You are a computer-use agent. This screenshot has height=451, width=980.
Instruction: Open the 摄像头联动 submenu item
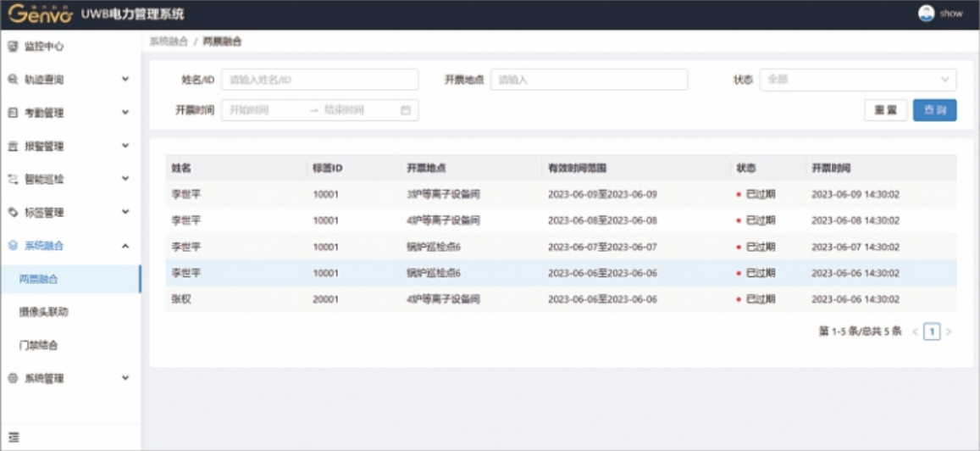pos(70,312)
